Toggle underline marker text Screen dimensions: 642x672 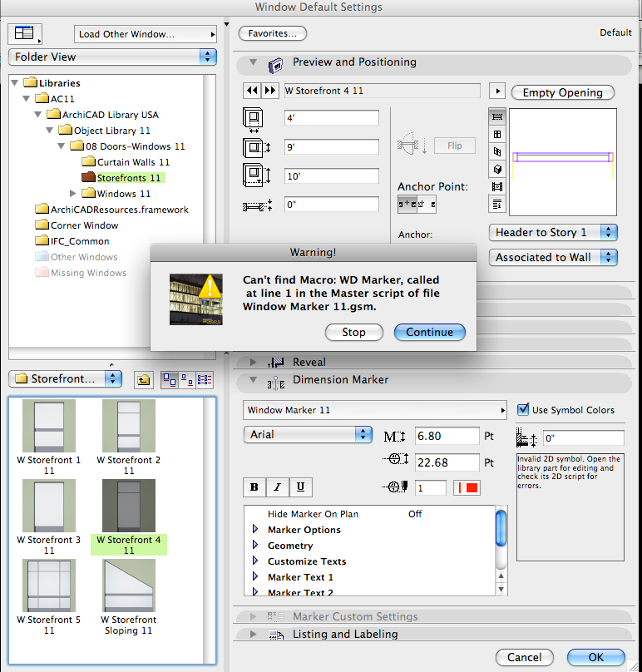tap(300, 487)
